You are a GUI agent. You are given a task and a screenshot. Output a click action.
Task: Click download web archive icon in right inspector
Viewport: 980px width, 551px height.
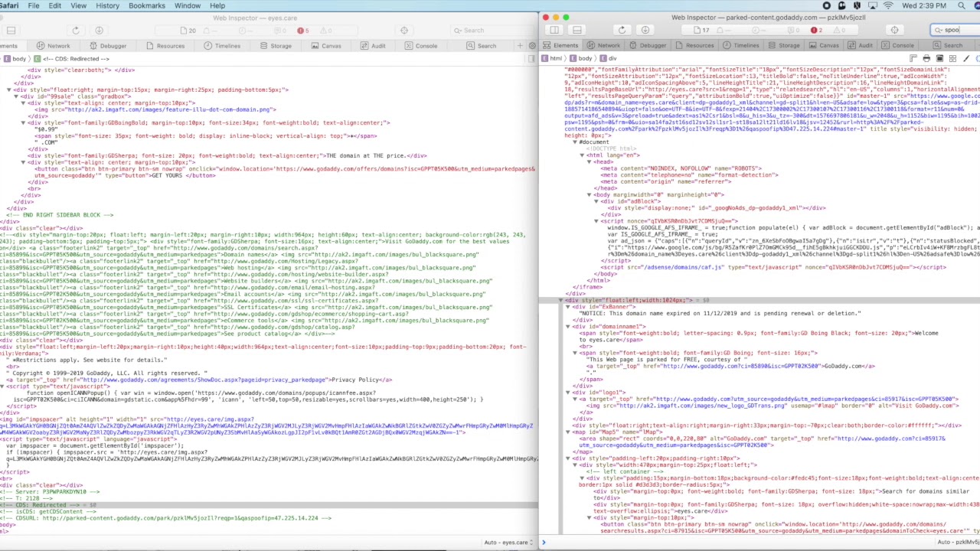(645, 31)
